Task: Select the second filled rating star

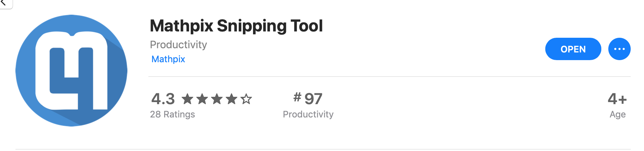Action: pos(202,99)
